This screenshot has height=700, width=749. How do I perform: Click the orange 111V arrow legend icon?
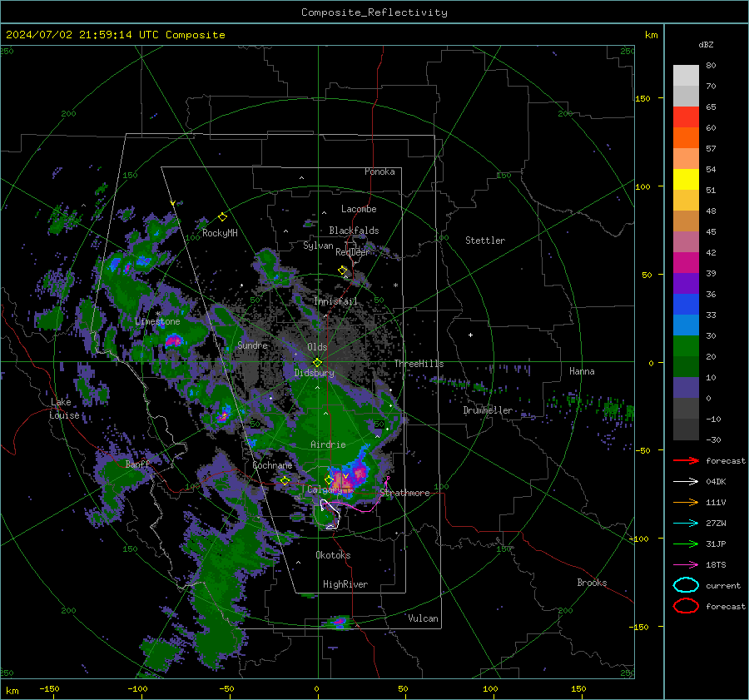point(686,502)
